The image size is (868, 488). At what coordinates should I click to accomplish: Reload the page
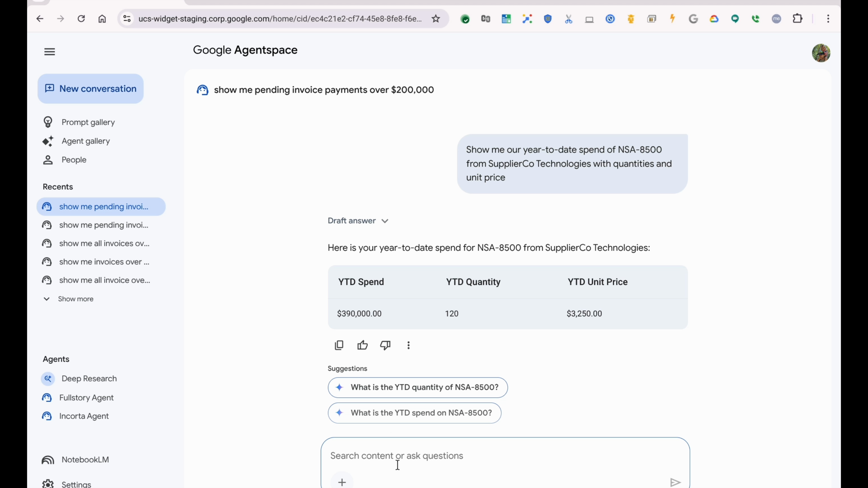81,19
